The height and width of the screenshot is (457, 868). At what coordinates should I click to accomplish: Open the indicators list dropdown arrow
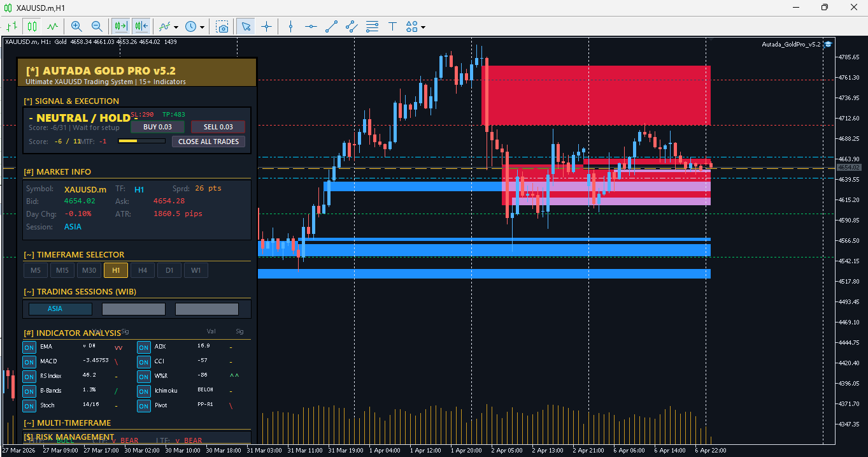coord(176,27)
